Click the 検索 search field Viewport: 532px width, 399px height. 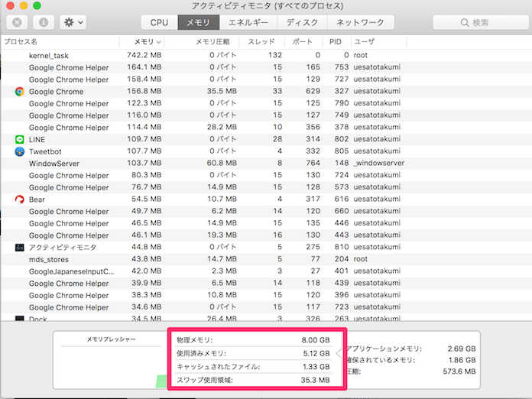(482, 23)
